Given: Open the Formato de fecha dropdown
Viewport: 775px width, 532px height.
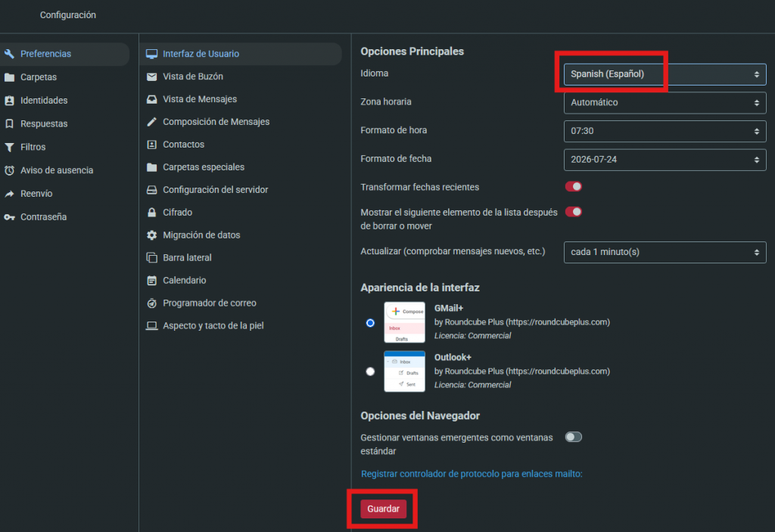Looking at the screenshot, I should coord(665,160).
